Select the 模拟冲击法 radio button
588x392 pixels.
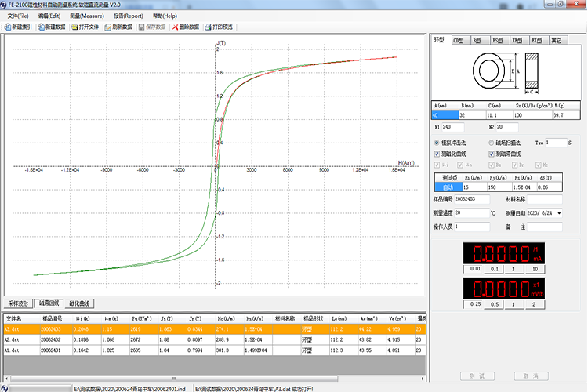pos(437,143)
